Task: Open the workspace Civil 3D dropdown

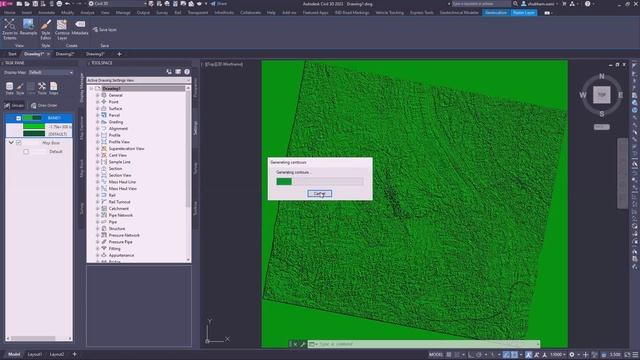Action: point(118,4)
